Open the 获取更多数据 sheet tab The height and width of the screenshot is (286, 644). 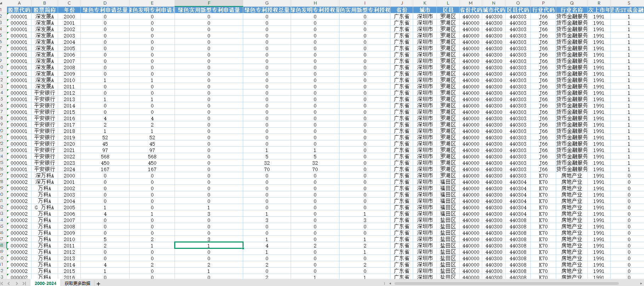click(x=78, y=284)
